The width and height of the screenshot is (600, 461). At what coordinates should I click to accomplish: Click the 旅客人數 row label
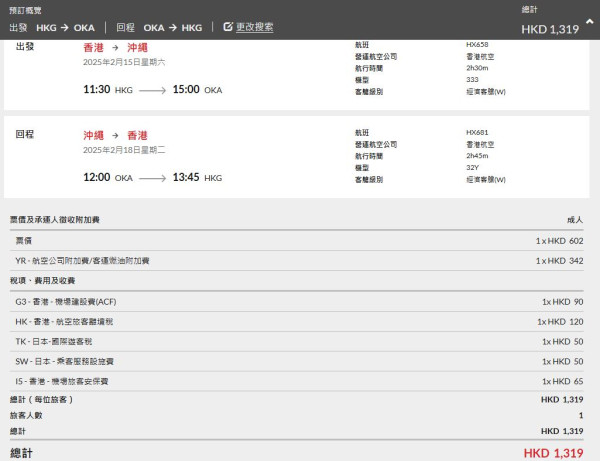pos(26,415)
